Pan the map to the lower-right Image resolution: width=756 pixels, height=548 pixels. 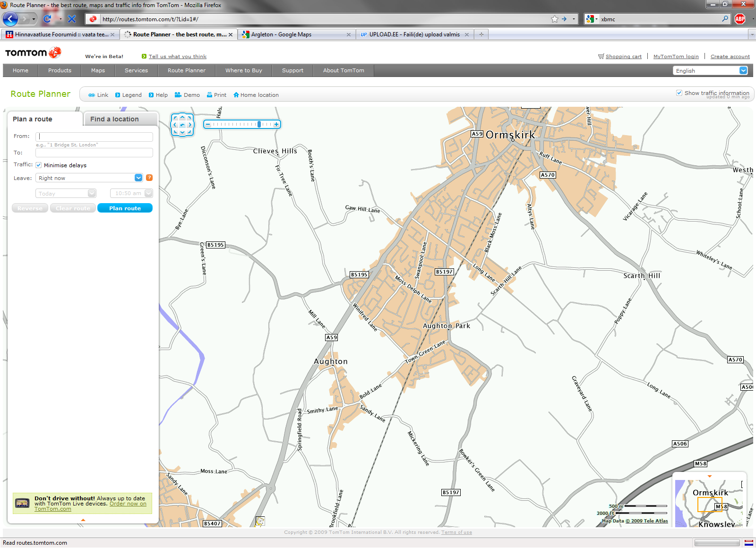(189, 132)
